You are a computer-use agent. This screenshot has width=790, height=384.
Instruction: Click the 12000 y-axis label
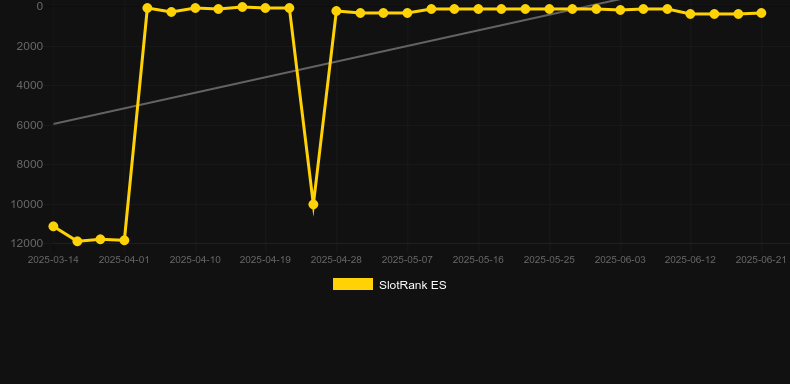pos(30,243)
